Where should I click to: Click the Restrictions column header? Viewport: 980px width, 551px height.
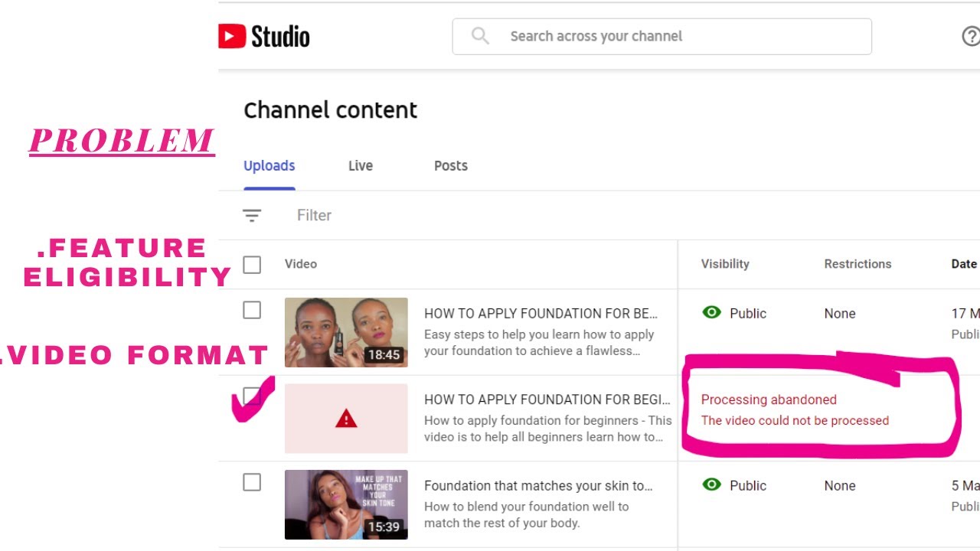point(857,264)
